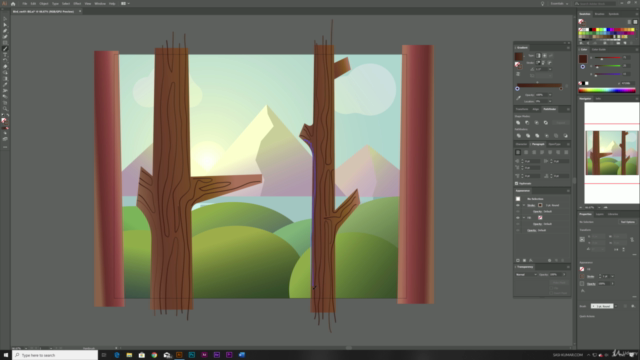Click the Exclude shape mode icon
Viewport: 640px width, 360px height.
coord(546,122)
